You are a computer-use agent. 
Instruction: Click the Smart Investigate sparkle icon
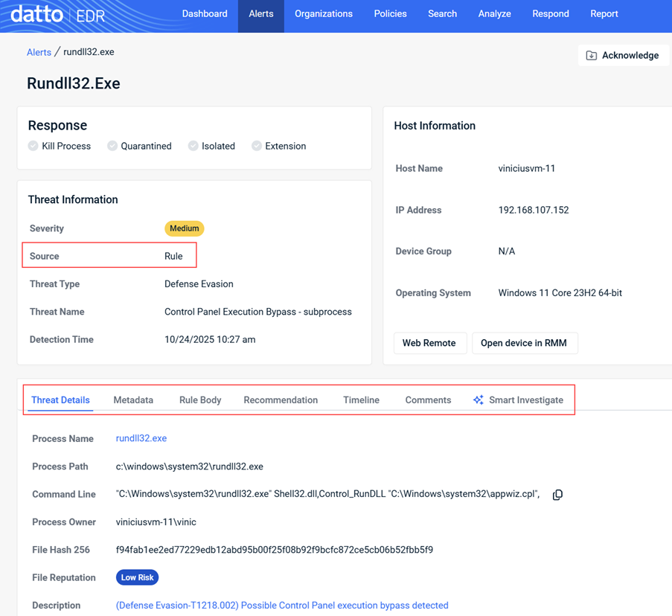478,400
